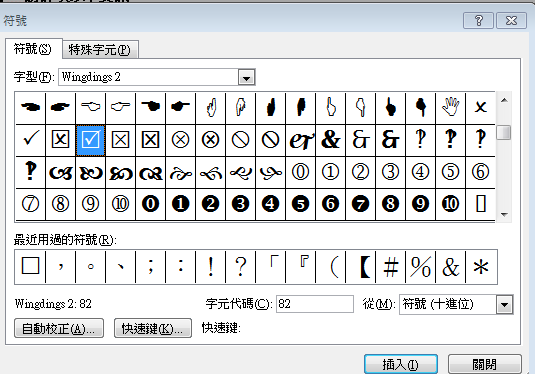Select the boxed checkmark symbol highlighted in blue
Screen dimensions: 535x374
coord(90,140)
